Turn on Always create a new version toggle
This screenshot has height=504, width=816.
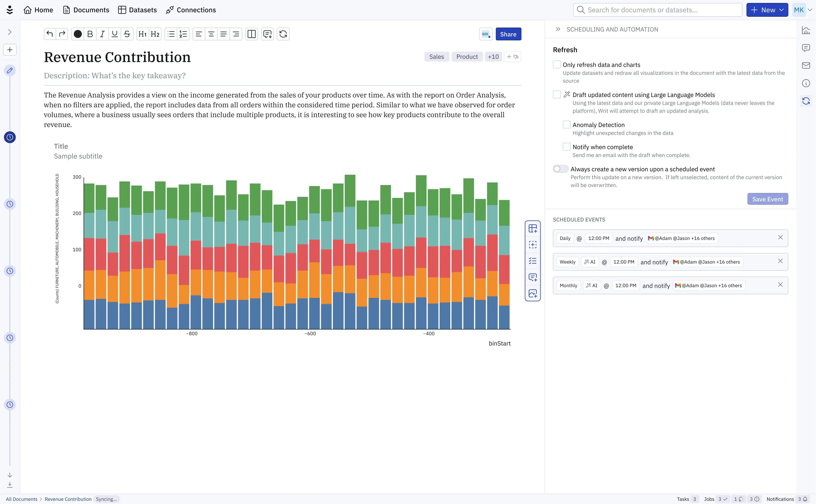tap(560, 169)
